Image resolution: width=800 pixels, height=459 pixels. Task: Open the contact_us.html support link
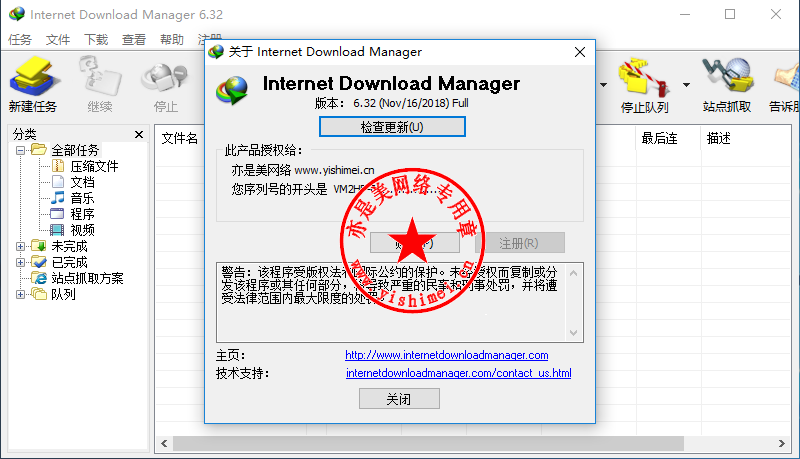click(459, 373)
